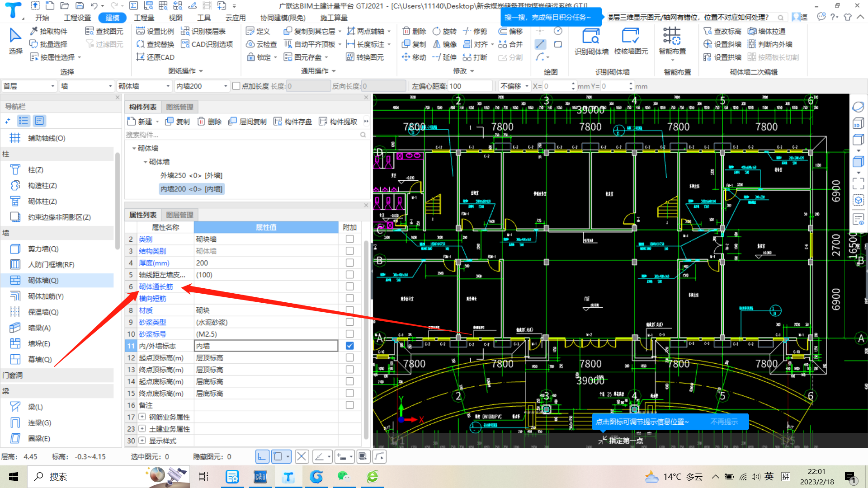Click the 拾取构件 pick component tool

(x=48, y=31)
